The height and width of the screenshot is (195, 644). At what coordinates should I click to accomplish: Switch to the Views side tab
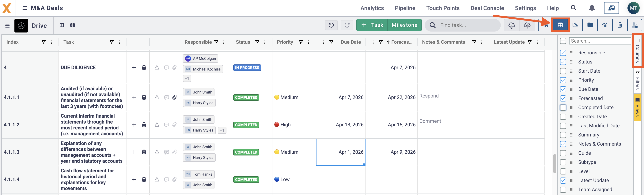click(x=638, y=107)
